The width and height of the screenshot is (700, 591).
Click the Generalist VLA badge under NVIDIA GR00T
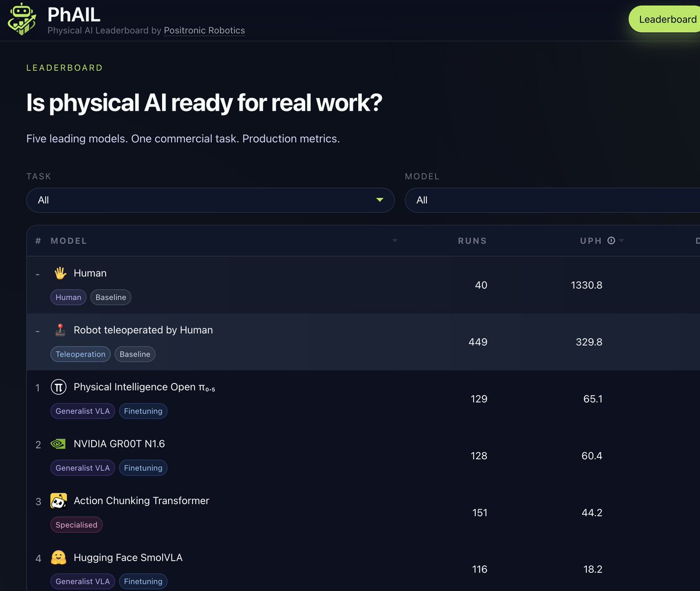pyautogui.click(x=82, y=467)
